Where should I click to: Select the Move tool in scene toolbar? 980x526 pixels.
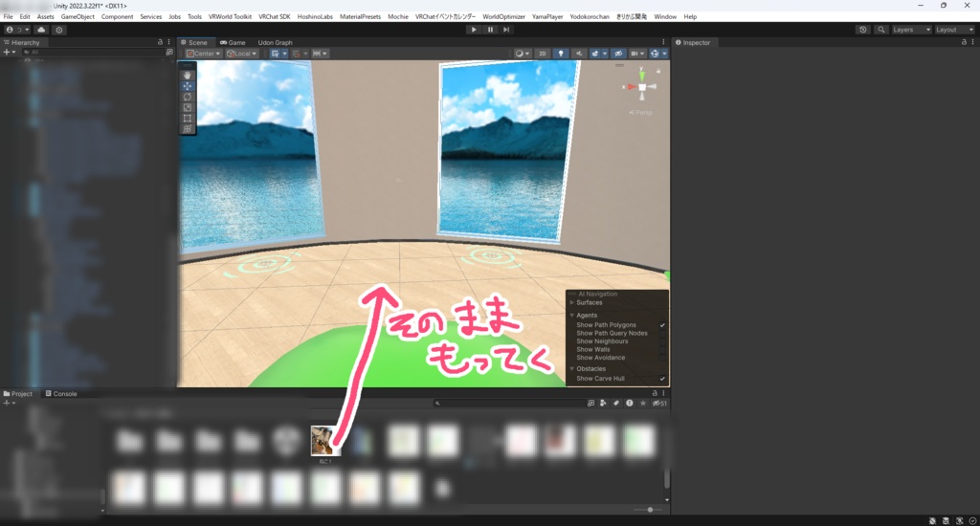pos(187,86)
